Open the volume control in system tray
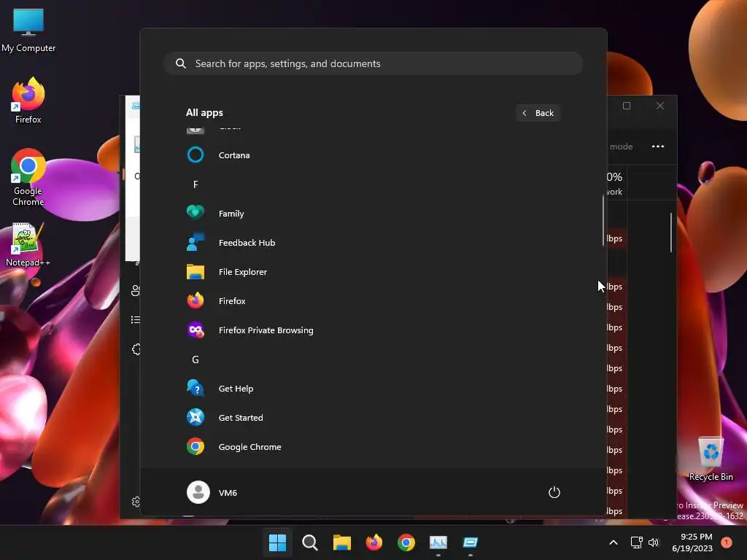The image size is (747, 560). coord(654,542)
